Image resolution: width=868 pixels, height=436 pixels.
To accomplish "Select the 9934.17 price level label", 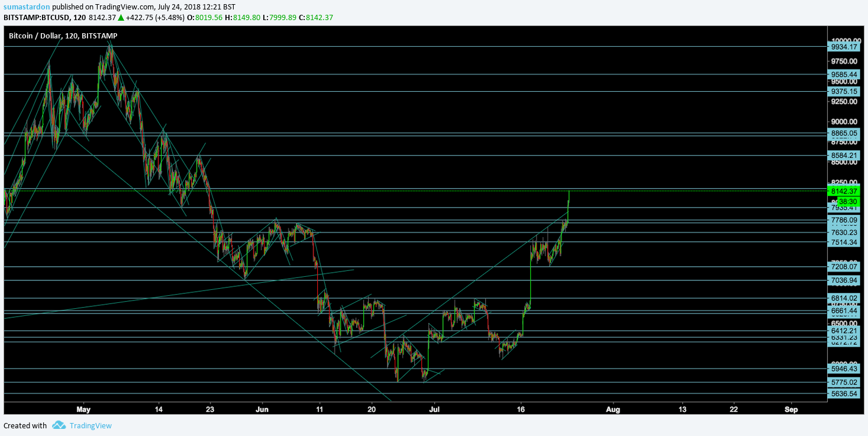I will 844,47.
